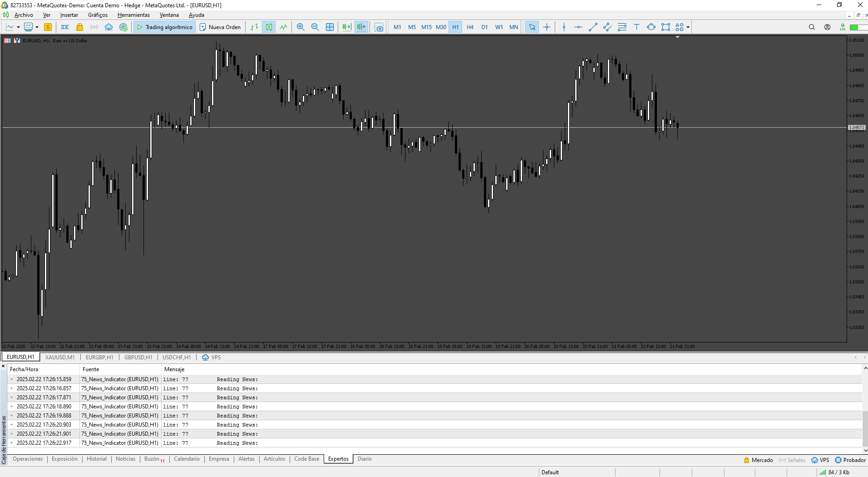Take a chart screenshot with camera icon
This screenshot has height=477, width=868.
(379, 27)
